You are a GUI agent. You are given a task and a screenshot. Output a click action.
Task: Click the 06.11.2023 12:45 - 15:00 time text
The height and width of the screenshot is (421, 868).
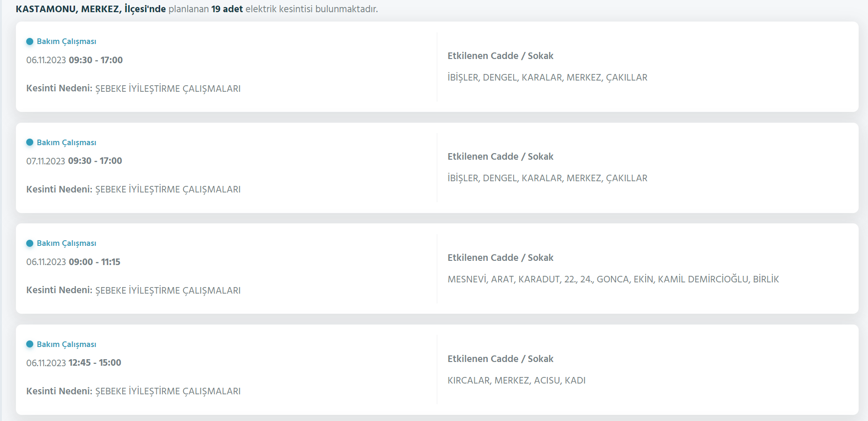(x=74, y=362)
